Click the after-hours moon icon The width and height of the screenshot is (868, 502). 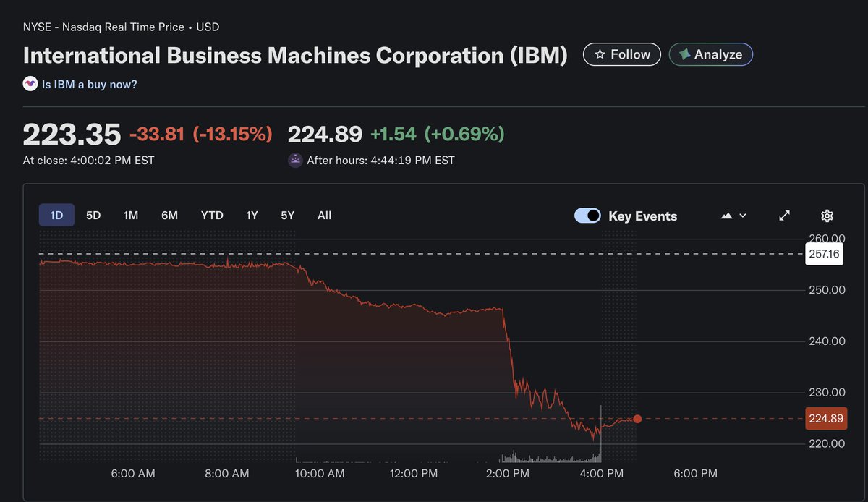[x=295, y=160]
